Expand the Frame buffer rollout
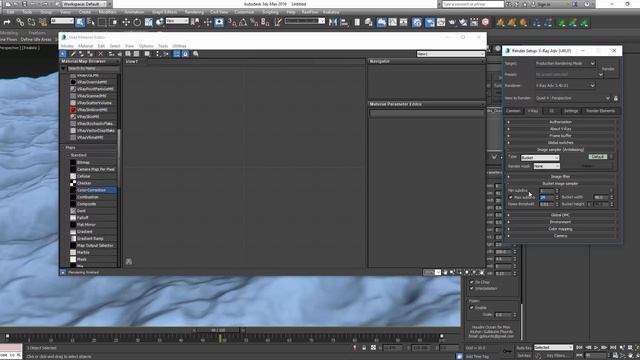The height and width of the screenshot is (360, 640). point(560,136)
